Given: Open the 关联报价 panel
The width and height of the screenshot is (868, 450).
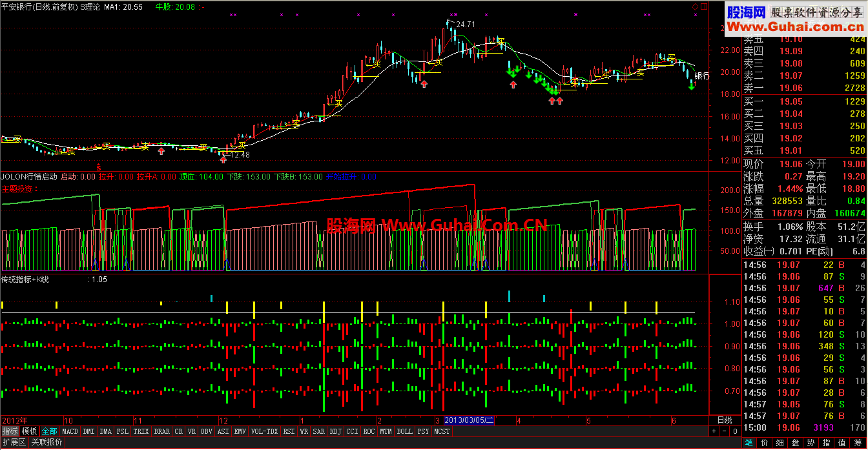Looking at the screenshot, I should click(46, 442).
